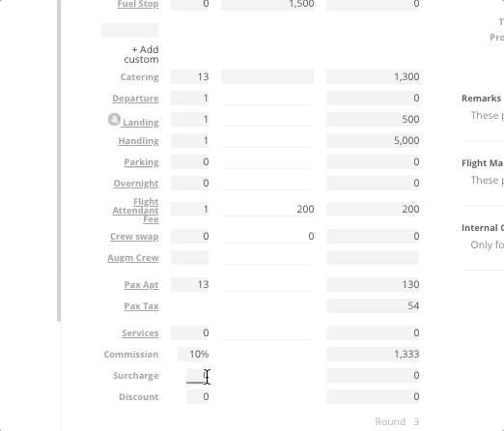Click the vertical scrollbar on left
The image size is (504, 431).
click(x=59, y=161)
